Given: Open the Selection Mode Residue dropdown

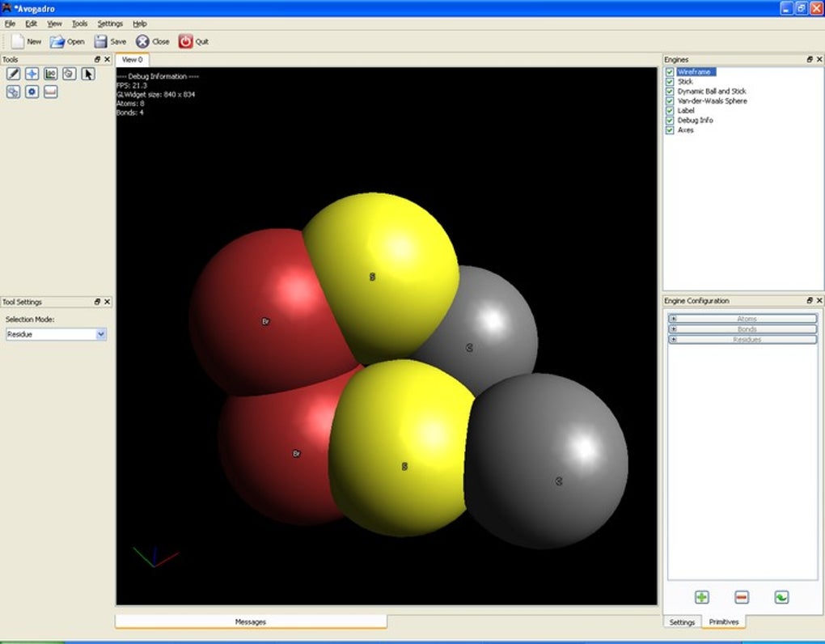Looking at the screenshot, I should pyautogui.click(x=57, y=334).
